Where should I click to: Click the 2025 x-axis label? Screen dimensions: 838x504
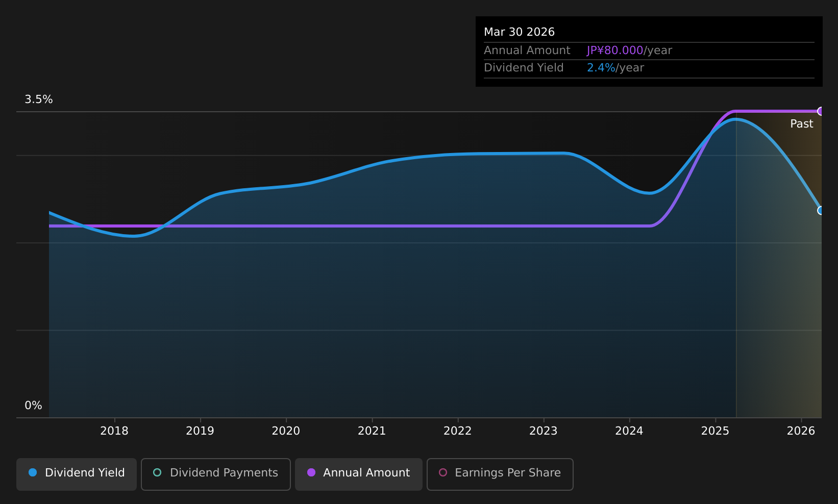(716, 431)
